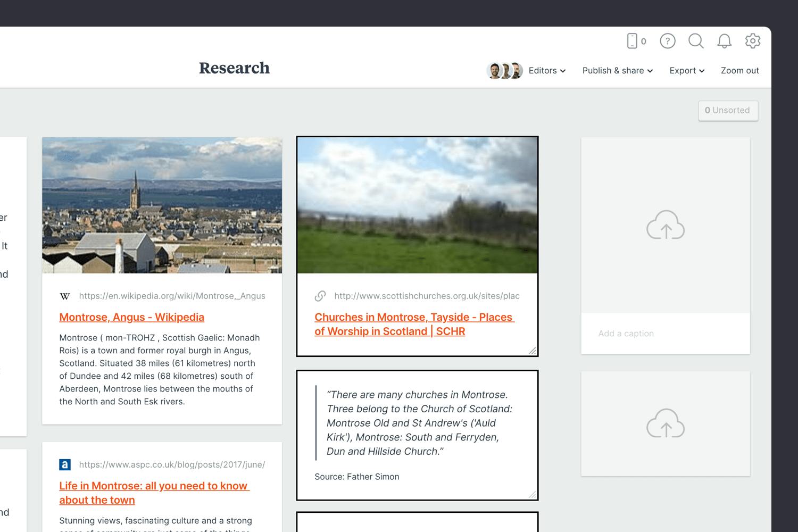The image size is (798, 532).
Task: Expand the Export dropdown
Action: 686,70
